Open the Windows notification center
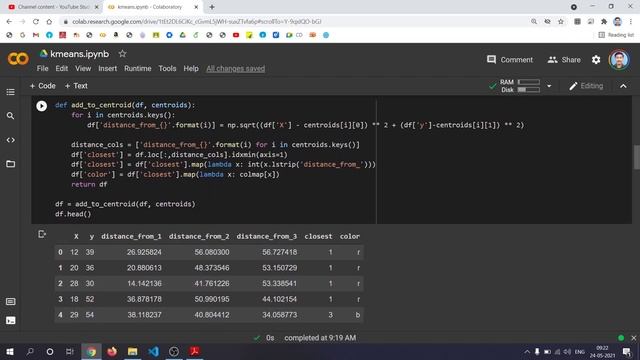This screenshot has height=360, width=640. click(x=627, y=351)
